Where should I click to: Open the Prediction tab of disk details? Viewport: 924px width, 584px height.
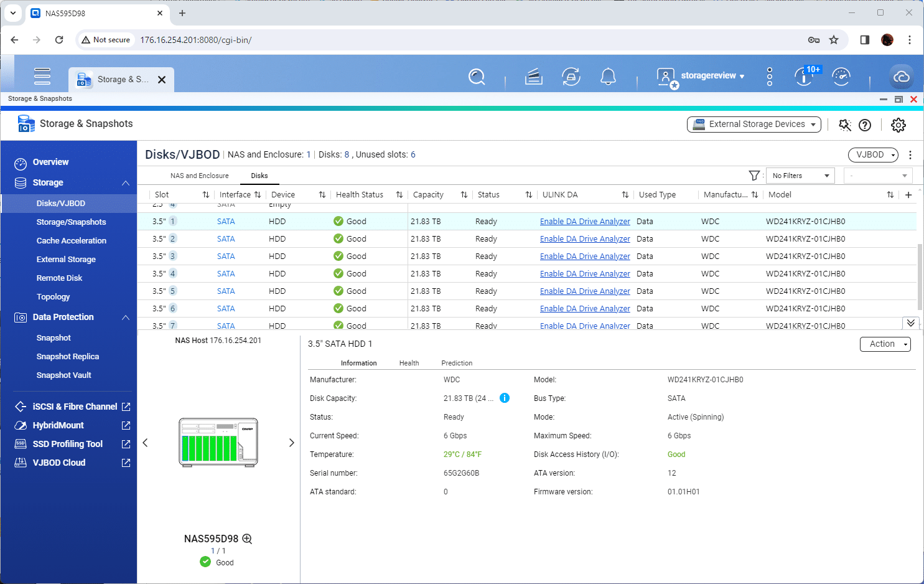tap(457, 363)
